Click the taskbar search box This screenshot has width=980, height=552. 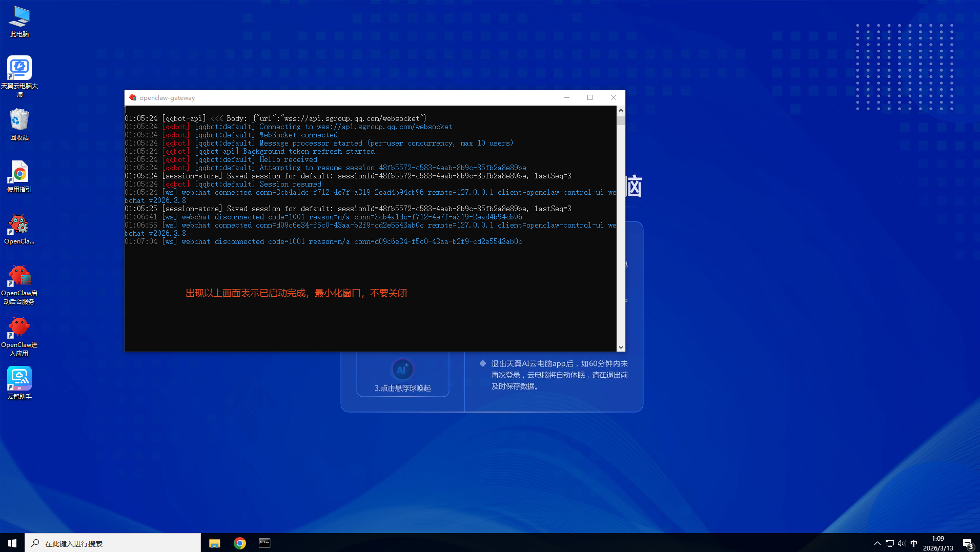(x=113, y=543)
